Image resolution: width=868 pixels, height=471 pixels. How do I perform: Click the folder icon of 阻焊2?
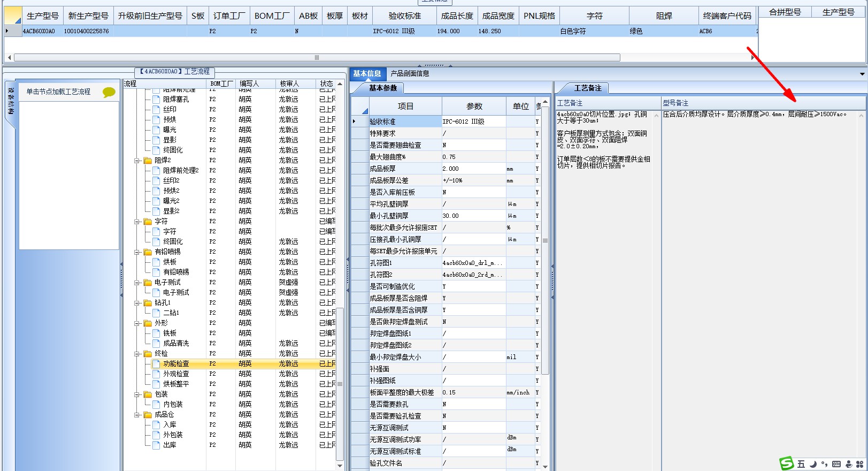tap(148, 160)
